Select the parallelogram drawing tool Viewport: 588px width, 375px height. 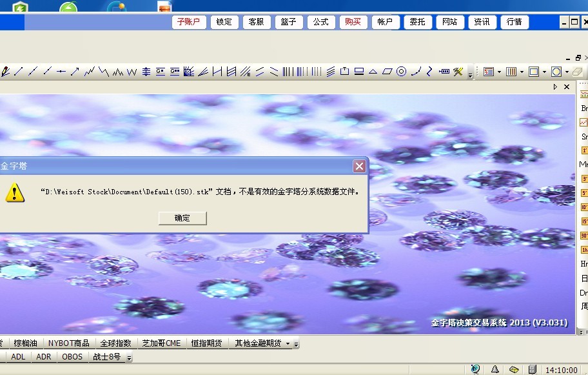pyautogui.click(x=387, y=72)
